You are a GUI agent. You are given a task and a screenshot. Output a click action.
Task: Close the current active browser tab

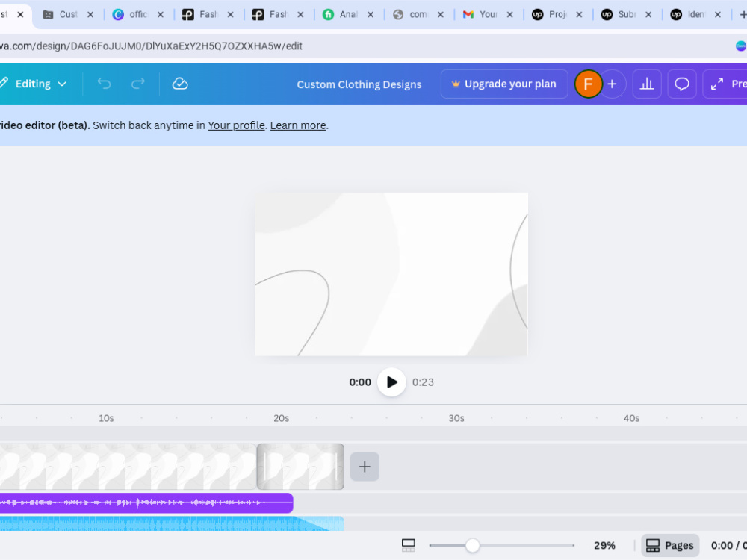click(x=20, y=15)
